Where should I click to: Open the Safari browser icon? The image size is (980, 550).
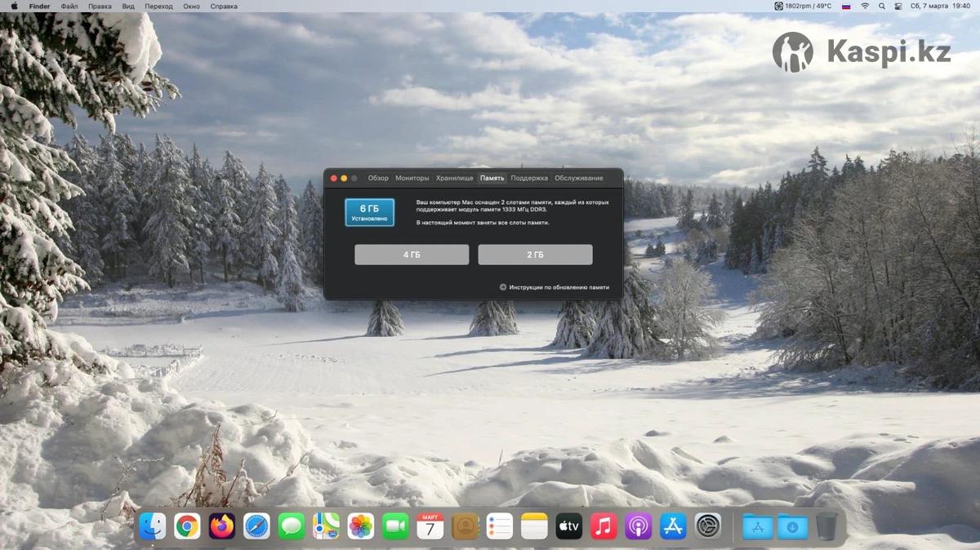click(256, 526)
